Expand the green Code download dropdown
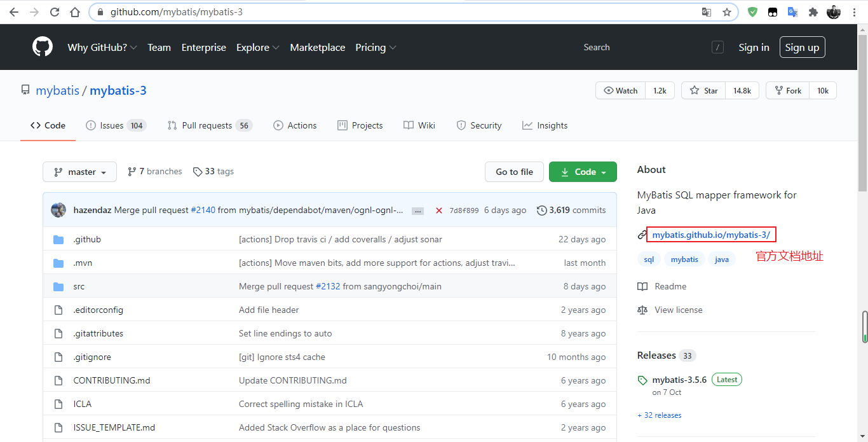 (x=583, y=172)
